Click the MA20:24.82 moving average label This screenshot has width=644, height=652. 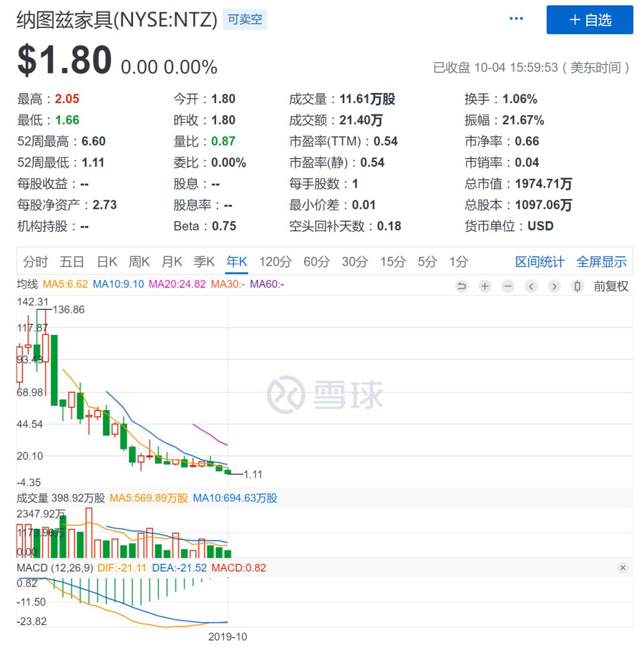pos(177,284)
